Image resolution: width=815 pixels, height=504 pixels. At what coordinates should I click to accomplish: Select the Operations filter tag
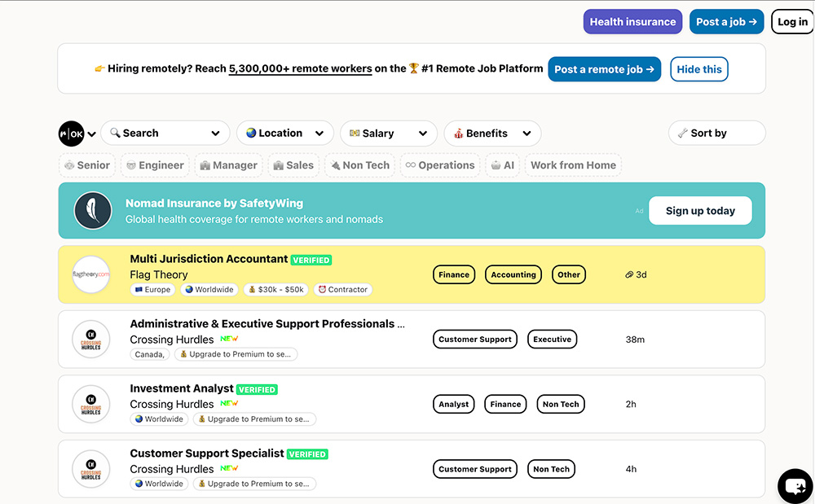[440, 165]
